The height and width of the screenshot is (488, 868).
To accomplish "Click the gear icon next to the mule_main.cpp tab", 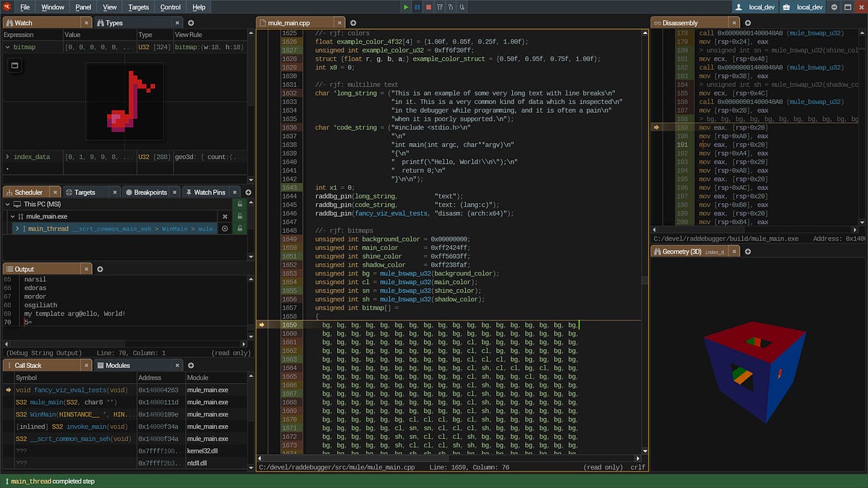I will coord(354,22).
